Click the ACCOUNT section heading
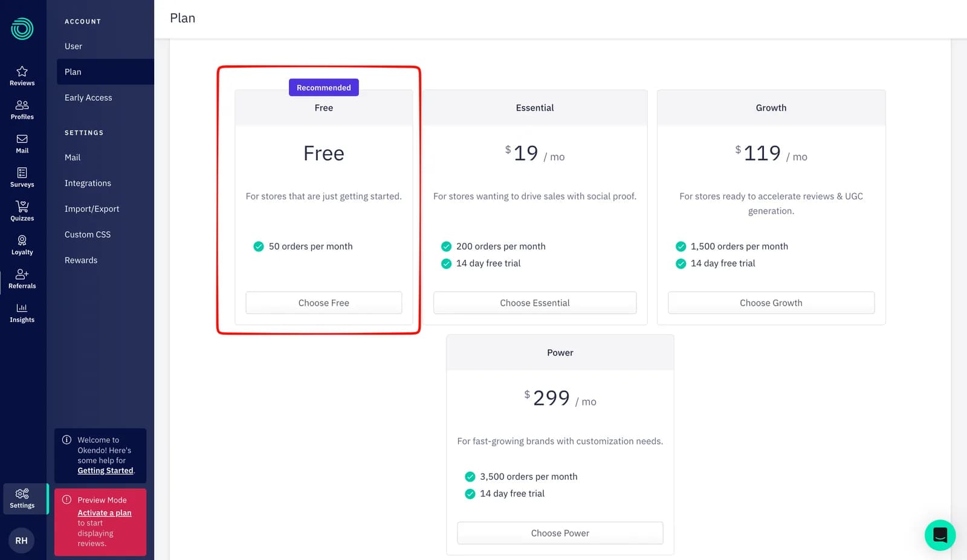 [x=83, y=22]
